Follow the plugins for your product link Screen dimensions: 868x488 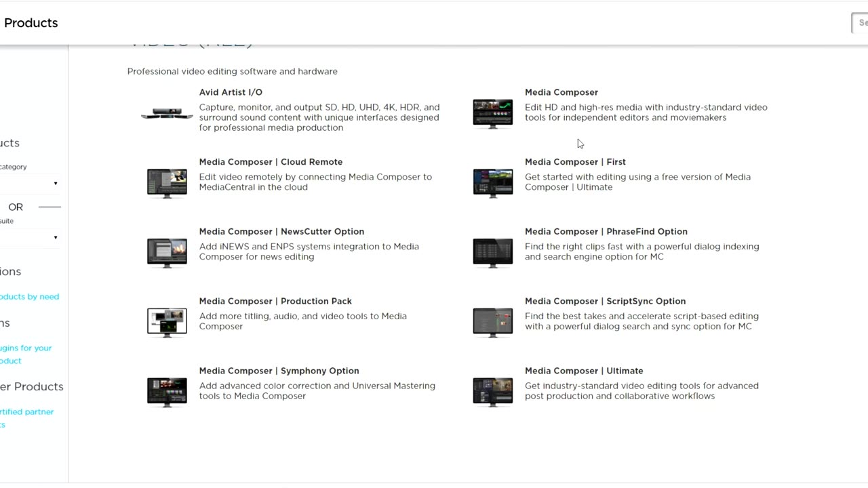point(26,354)
